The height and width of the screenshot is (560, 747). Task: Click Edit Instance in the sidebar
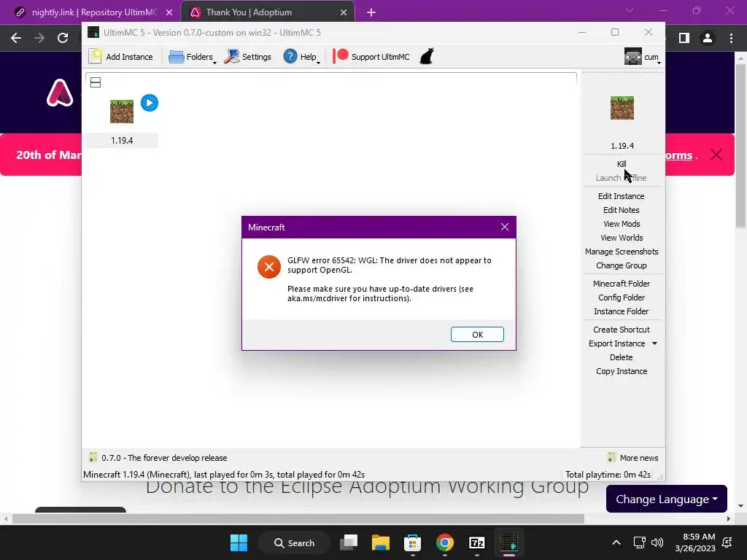[622, 196]
